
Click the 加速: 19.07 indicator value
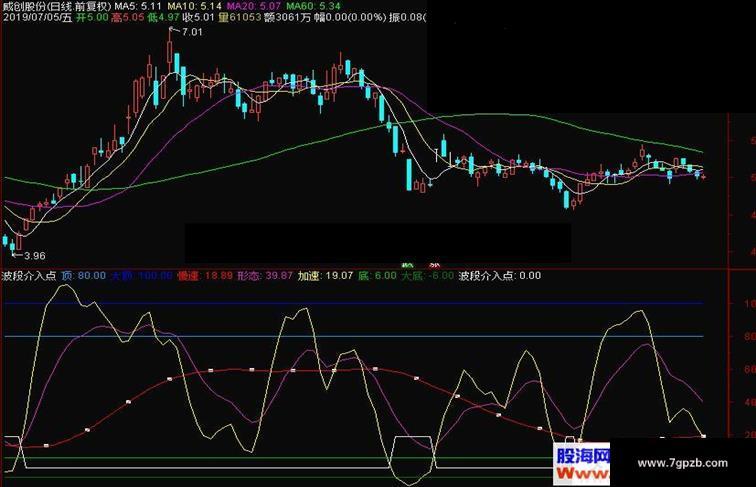click(x=325, y=276)
